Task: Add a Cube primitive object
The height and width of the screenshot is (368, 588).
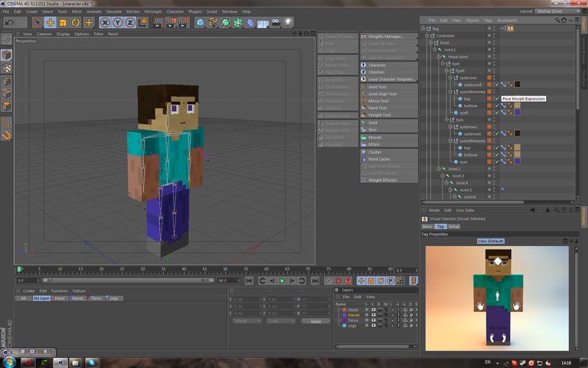Action: click(200, 23)
